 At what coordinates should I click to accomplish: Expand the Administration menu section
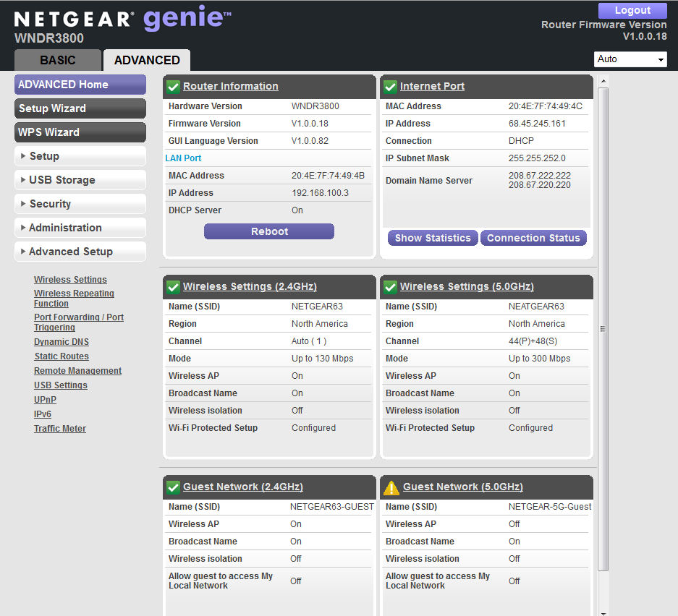(80, 227)
